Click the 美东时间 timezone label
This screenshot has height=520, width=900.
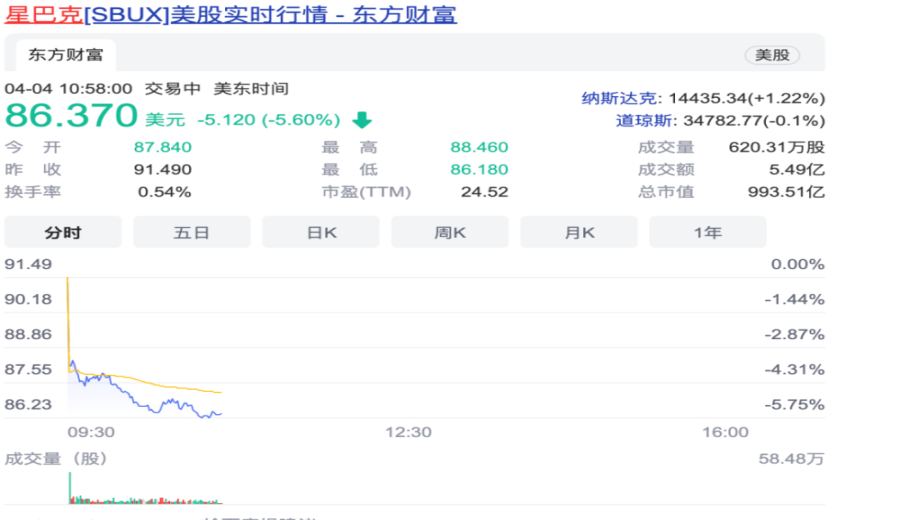click(251, 89)
